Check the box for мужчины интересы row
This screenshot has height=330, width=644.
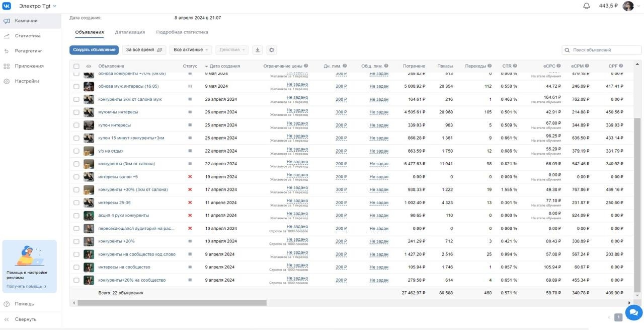pos(76,112)
